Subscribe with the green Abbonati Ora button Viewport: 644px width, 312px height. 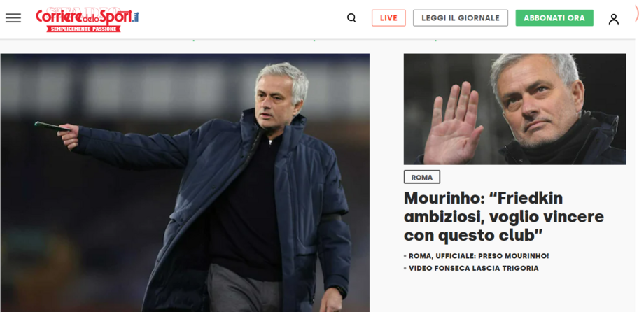pos(554,18)
